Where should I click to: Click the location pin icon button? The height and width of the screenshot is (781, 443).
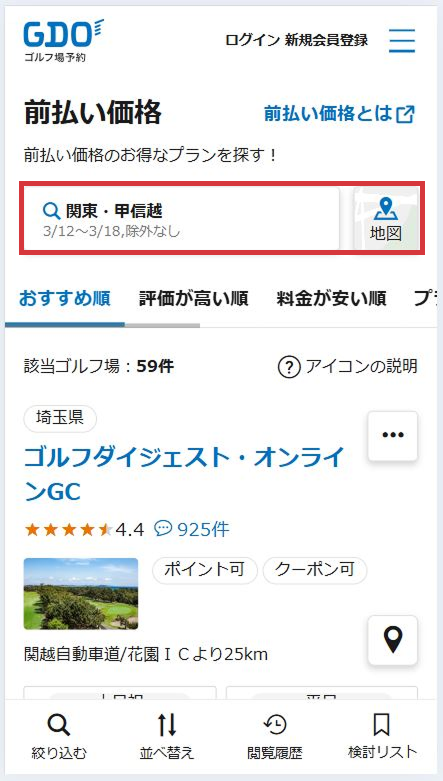point(393,640)
